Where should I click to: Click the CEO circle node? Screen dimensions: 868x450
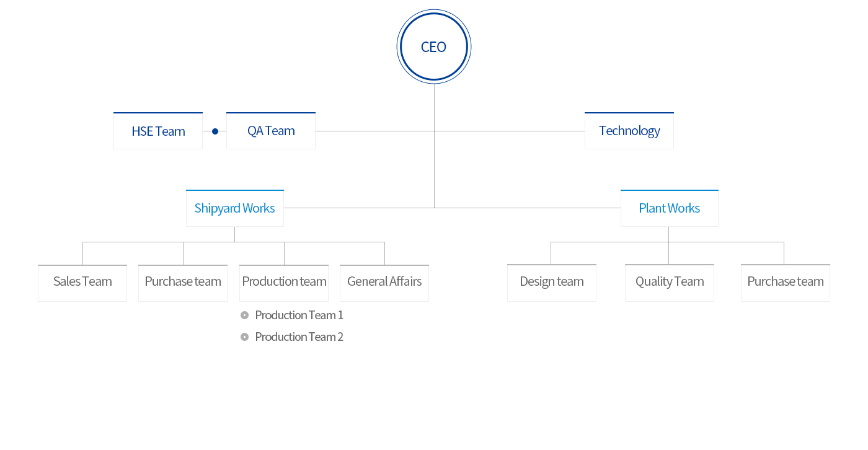point(434,46)
